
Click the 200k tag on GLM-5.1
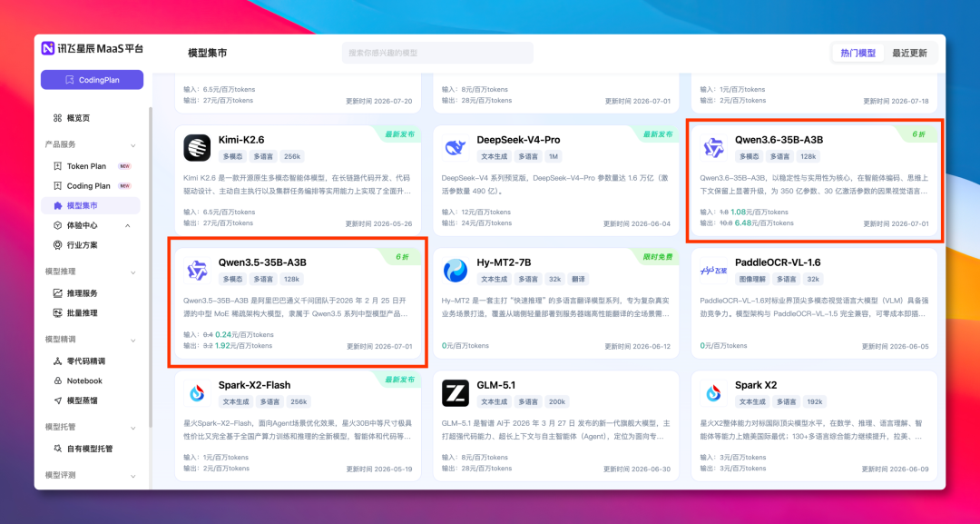pyautogui.click(x=557, y=402)
